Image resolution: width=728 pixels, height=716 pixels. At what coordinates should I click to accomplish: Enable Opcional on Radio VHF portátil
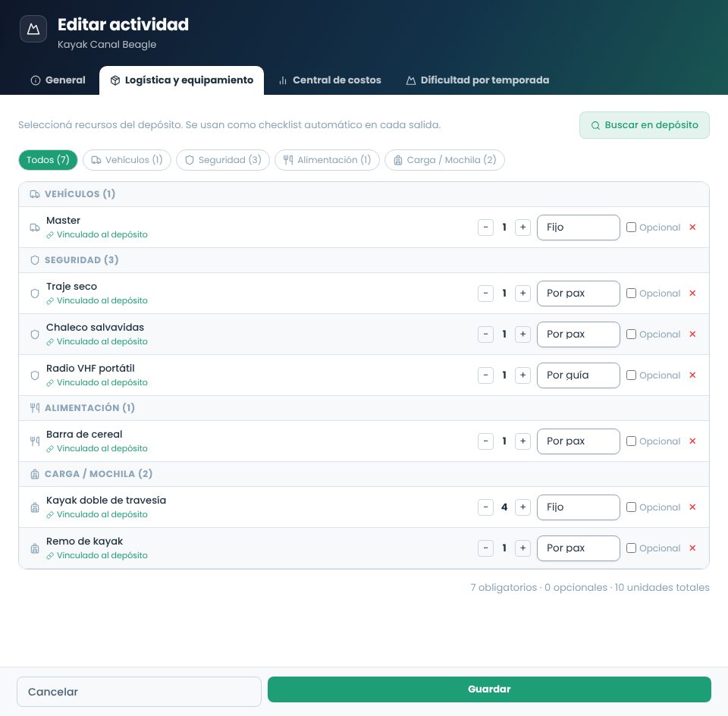pos(631,375)
